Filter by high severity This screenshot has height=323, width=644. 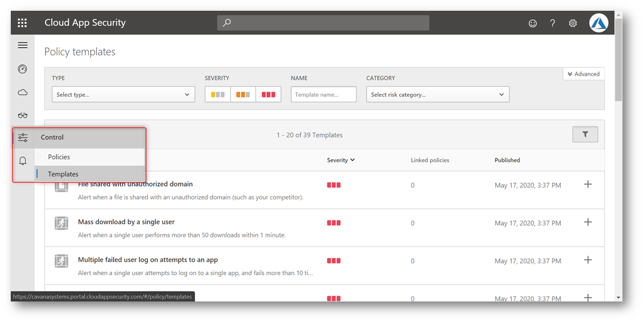pos(268,94)
